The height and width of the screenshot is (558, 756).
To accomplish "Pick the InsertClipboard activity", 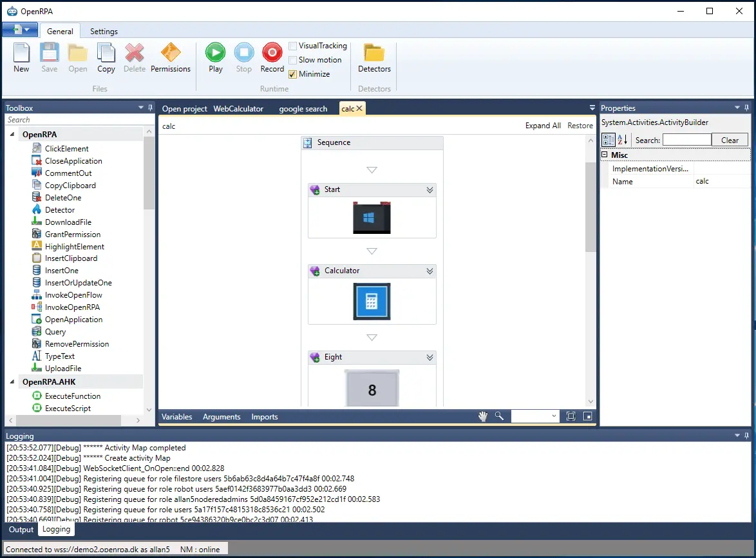I will point(71,258).
